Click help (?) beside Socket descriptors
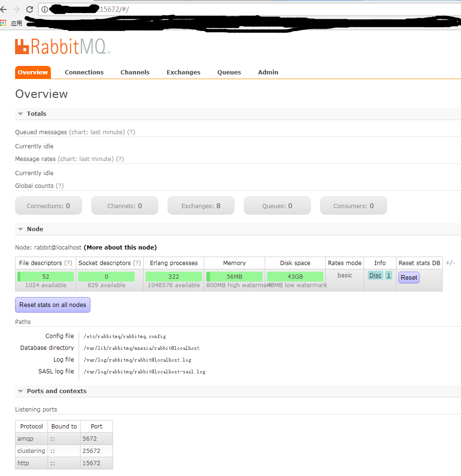Viewport: 461px width, 476px height. [x=137, y=263]
